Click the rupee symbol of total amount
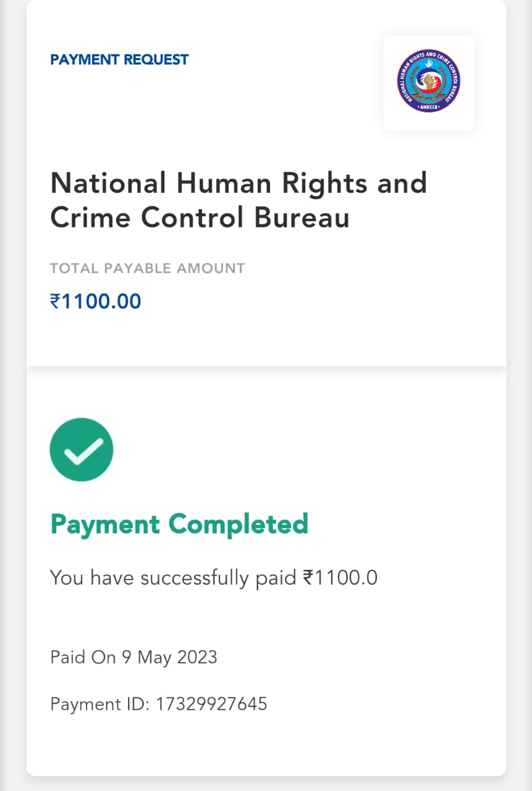 click(55, 302)
